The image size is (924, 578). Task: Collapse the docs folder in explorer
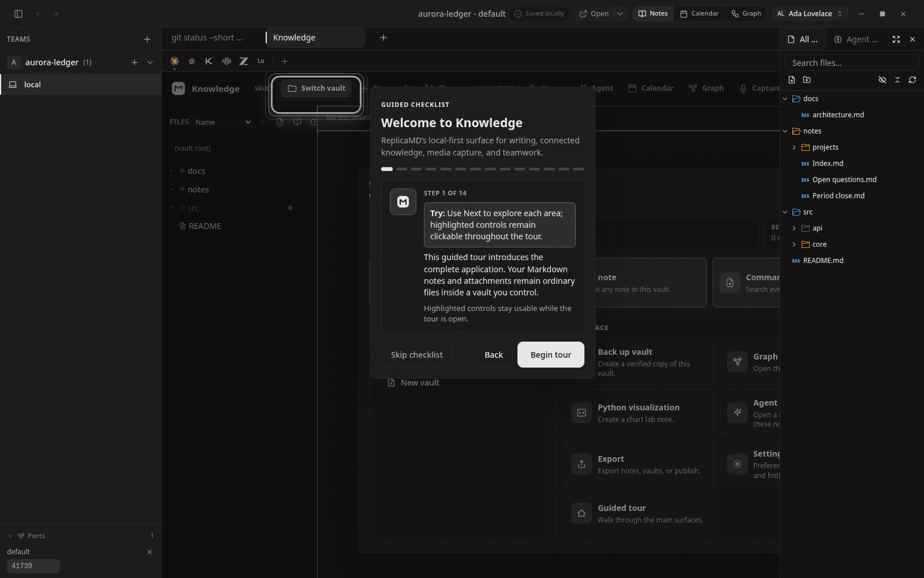tap(785, 99)
